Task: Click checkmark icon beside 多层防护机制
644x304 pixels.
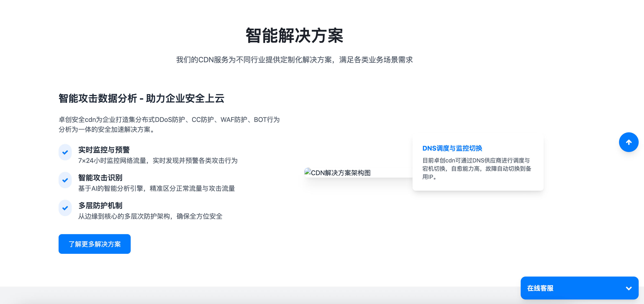Action: [x=65, y=208]
